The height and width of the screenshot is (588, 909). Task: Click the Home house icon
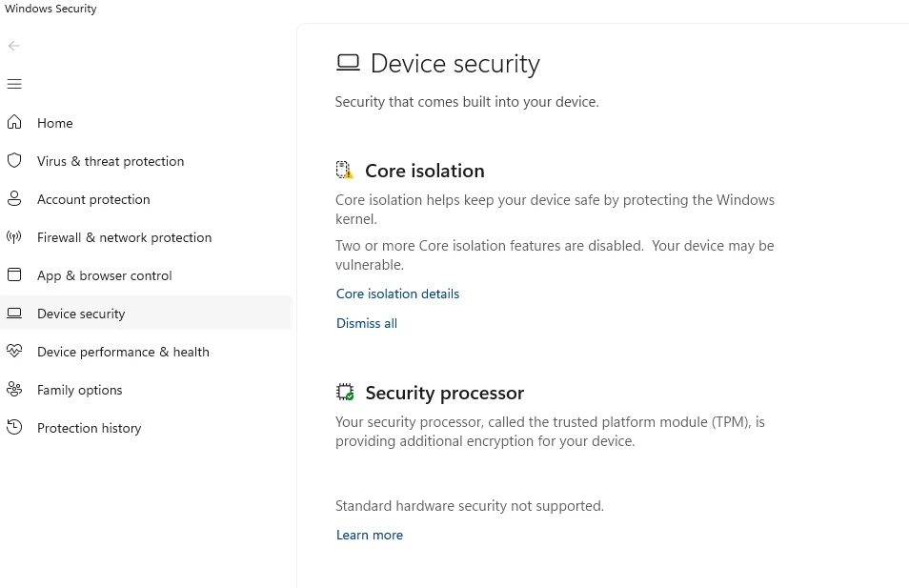pos(14,123)
